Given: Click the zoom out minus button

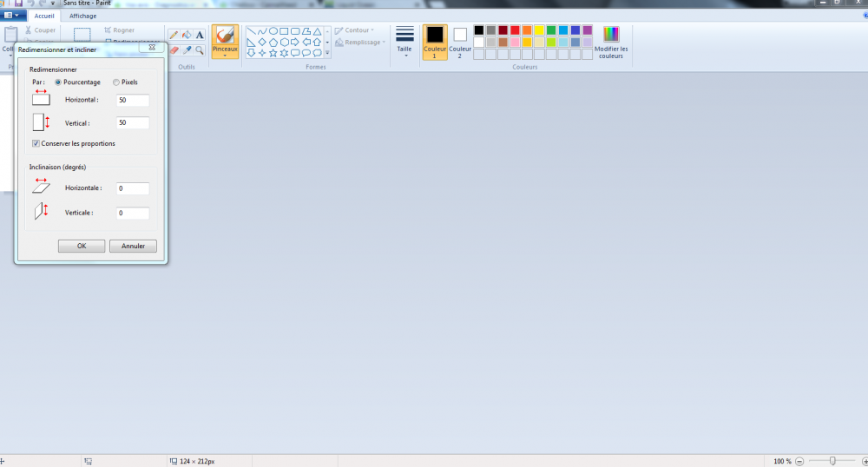Looking at the screenshot, I should click(799, 462).
